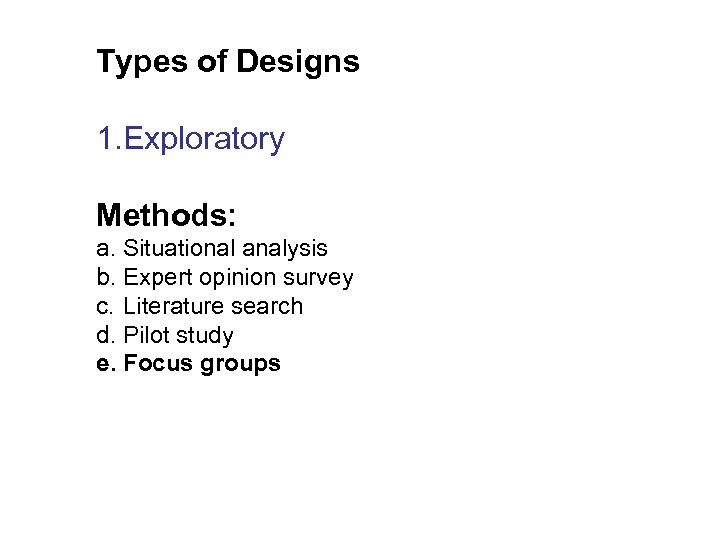Click the bold word 'Focus'
The image size is (720, 540).
[x=157, y=364]
